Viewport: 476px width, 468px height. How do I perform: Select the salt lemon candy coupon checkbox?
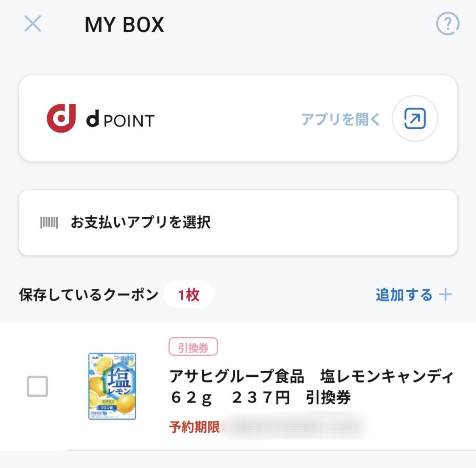coord(37,386)
